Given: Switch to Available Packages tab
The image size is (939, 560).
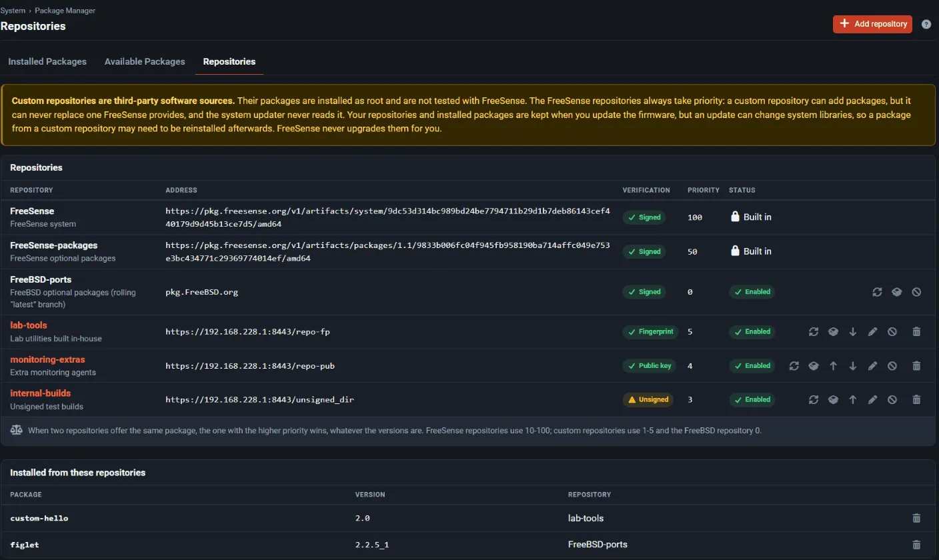Looking at the screenshot, I should (145, 61).
